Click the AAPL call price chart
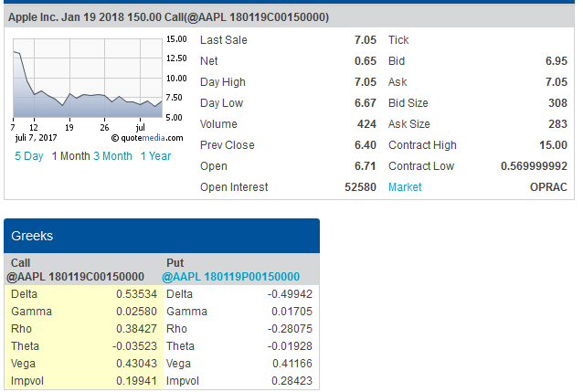583x392 pixels. tap(88, 78)
